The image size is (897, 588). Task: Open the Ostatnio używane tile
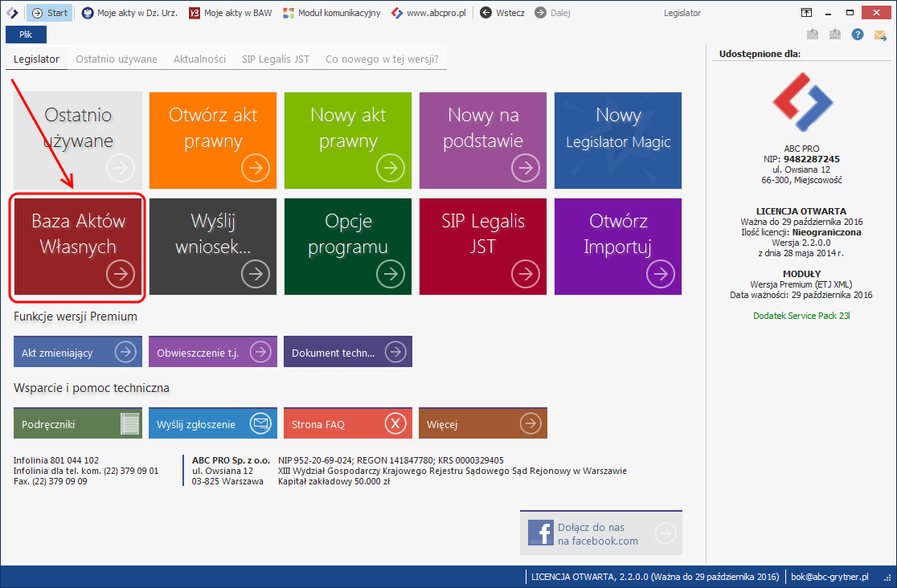[78, 140]
